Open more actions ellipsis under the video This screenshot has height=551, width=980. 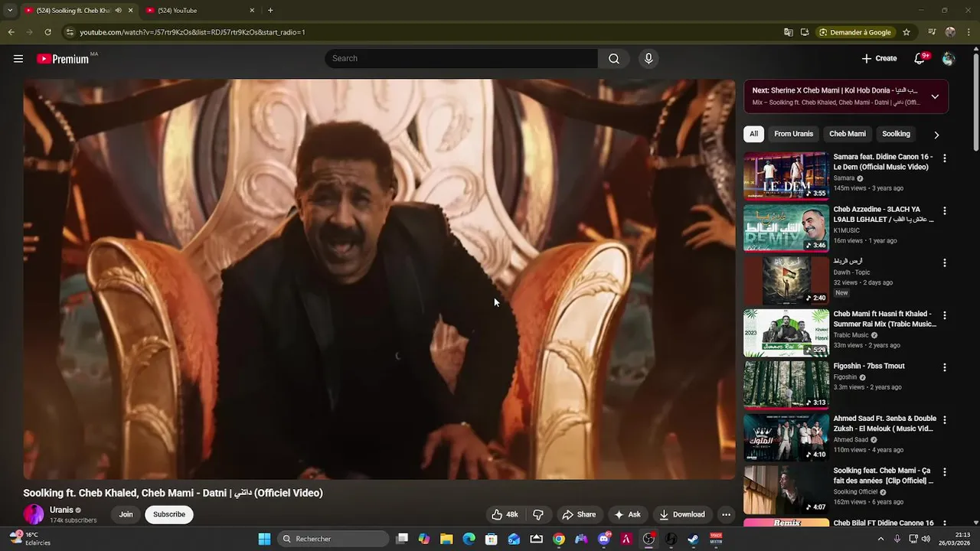[x=726, y=514]
